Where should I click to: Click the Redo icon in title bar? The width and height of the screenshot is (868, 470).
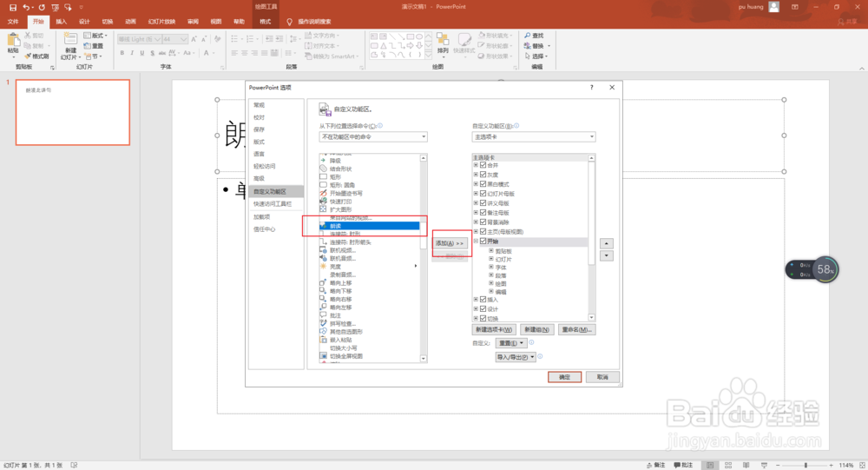(42, 7)
